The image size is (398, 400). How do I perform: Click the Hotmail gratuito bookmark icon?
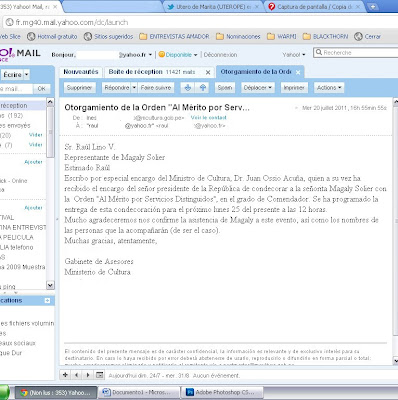(31, 36)
